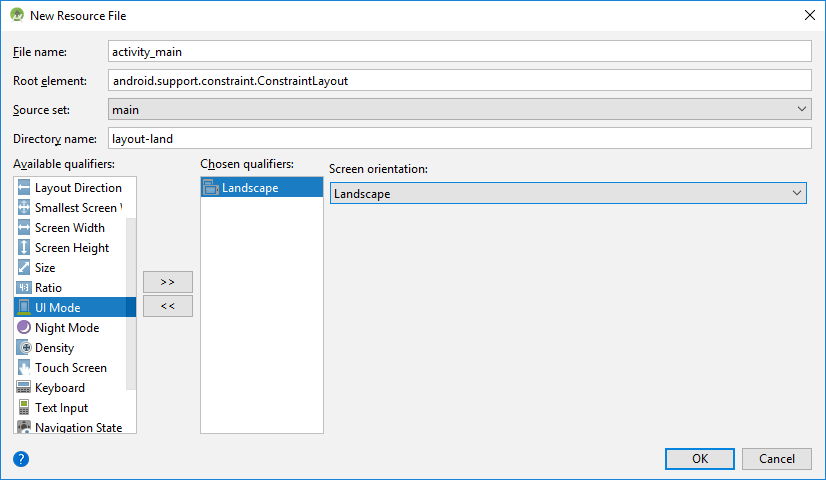Click the File name input field
This screenshot has height=480, width=826.
pos(459,51)
